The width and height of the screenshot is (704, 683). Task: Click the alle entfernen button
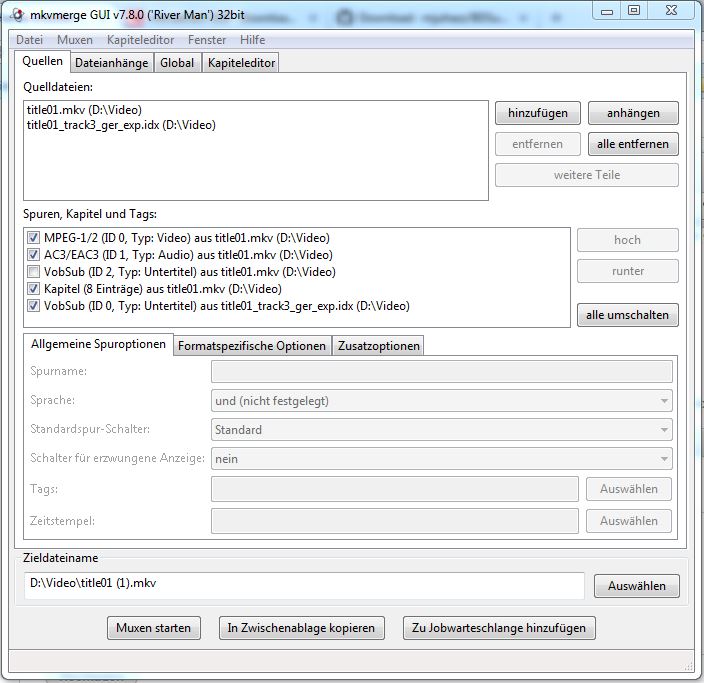pos(633,144)
